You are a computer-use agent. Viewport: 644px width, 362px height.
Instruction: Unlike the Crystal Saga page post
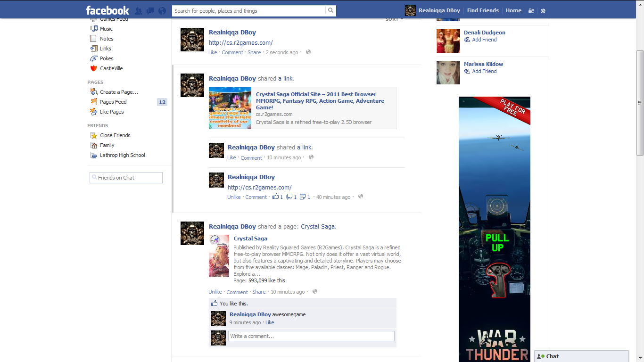tap(215, 292)
